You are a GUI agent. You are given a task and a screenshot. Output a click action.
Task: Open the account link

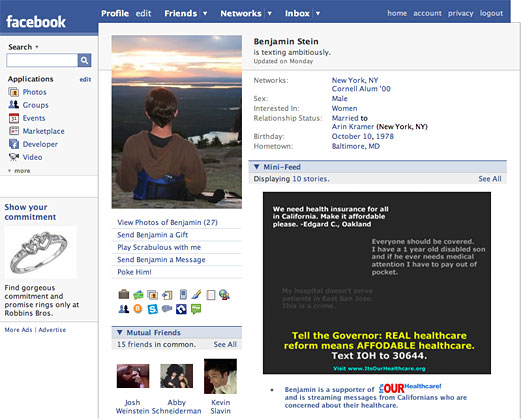(427, 13)
